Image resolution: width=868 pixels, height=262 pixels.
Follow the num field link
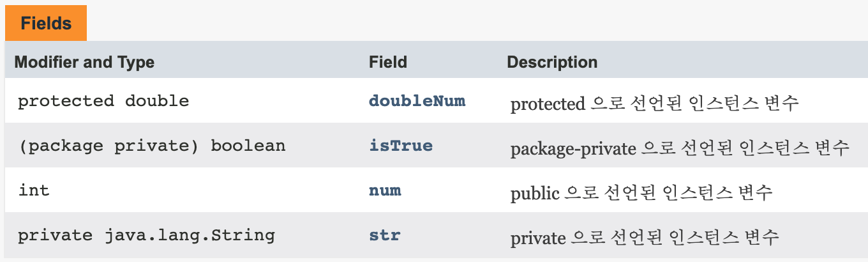click(385, 190)
